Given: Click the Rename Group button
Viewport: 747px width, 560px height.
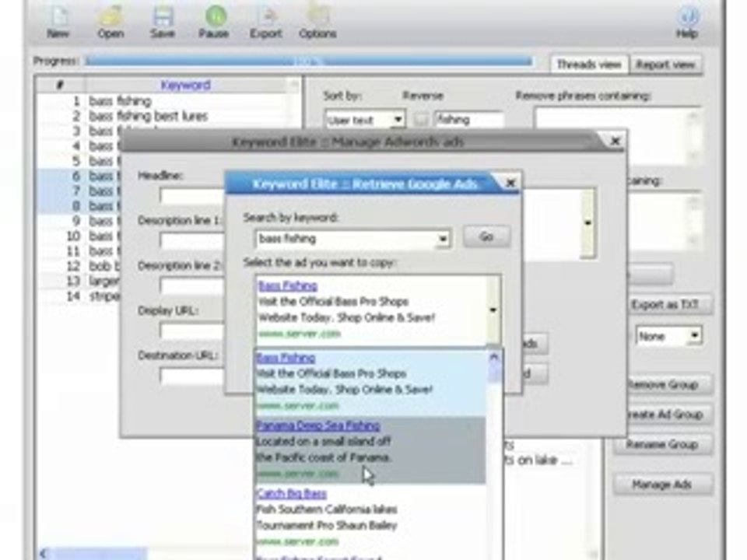Looking at the screenshot, I should pyautogui.click(x=662, y=444).
